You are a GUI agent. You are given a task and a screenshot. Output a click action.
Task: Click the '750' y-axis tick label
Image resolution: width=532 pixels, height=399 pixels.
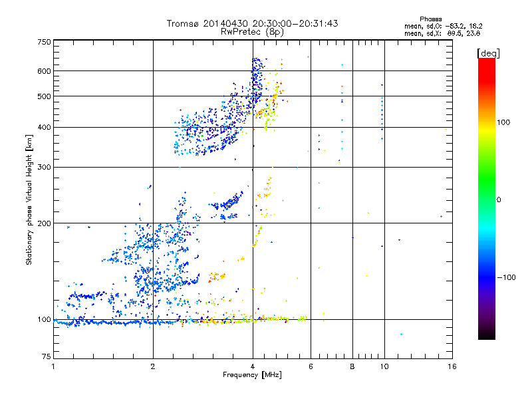coord(44,42)
